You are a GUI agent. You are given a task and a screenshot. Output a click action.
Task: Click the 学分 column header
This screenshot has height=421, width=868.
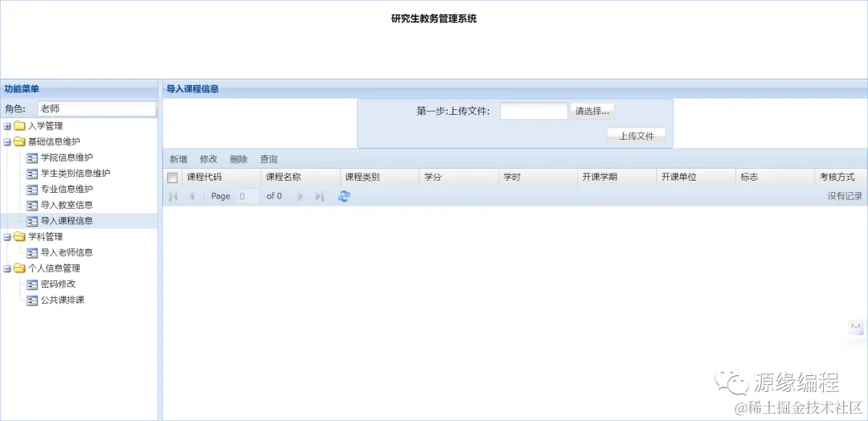click(459, 178)
